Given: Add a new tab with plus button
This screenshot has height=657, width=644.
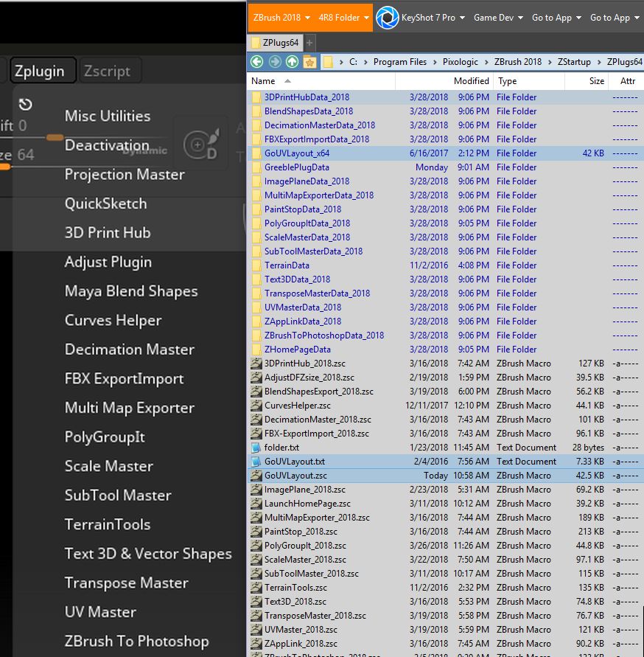Looking at the screenshot, I should point(310,43).
